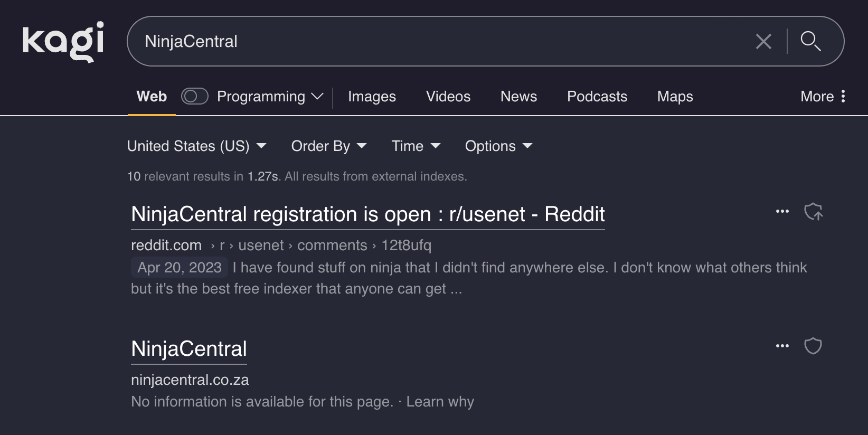The height and width of the screenshot is (435, 868).
Task: Open the Time filter dropdown
Action: coord(416,146)
